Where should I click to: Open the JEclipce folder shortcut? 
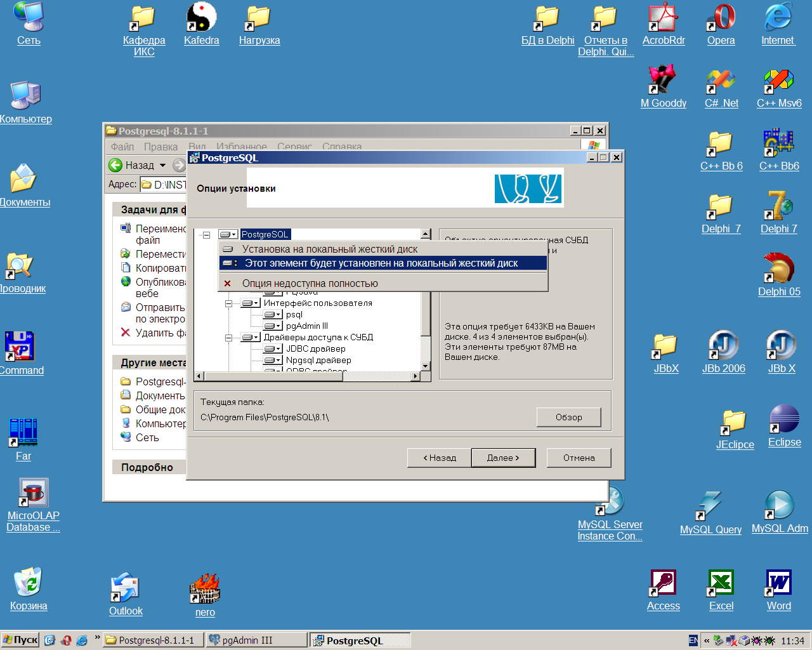coord(735,428)
